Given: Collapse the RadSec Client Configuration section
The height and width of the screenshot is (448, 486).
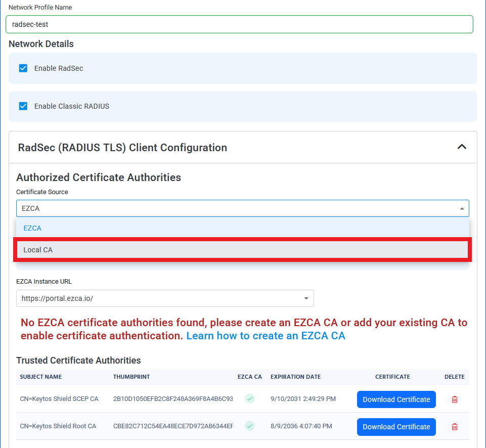Looking at the screenshot, I should click(x=462, y=147).
